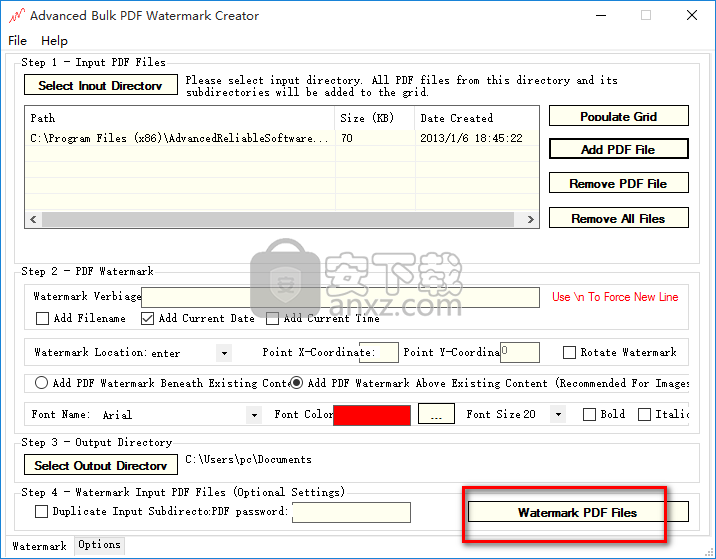Click the Date Created column header
Image resolution: width=716 pixels, height=559 pixels.
coord(477,118)
